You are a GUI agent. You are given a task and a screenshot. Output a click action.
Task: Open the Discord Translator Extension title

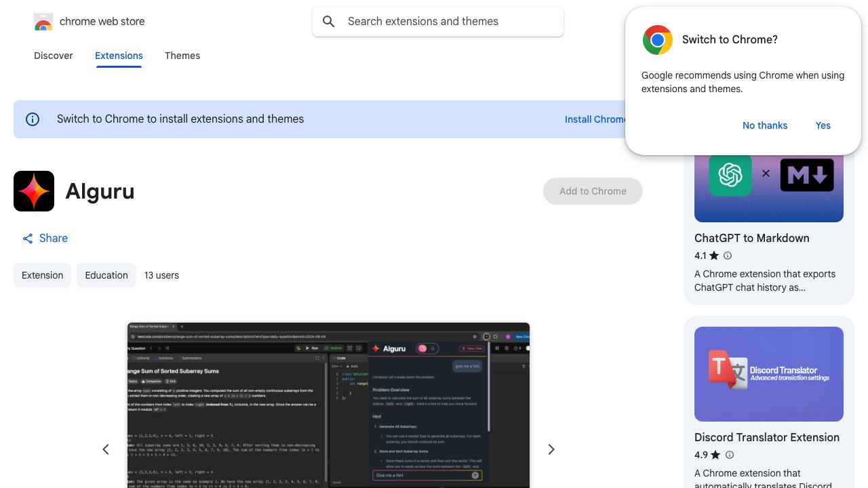(x=767, y=437)
